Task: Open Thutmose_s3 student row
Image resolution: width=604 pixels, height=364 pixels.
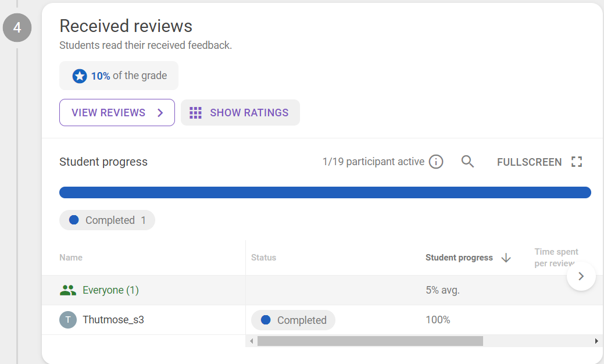Action: point(113,320)
